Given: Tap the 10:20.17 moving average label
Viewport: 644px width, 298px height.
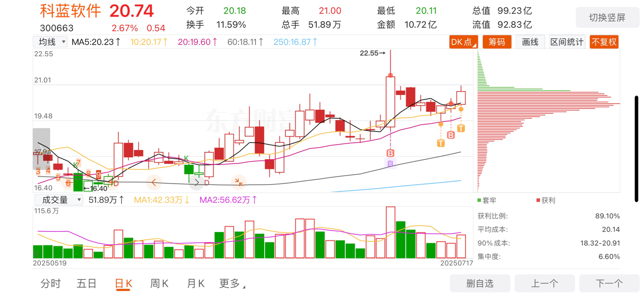Looking at the screenshot, I should (149, 42).
